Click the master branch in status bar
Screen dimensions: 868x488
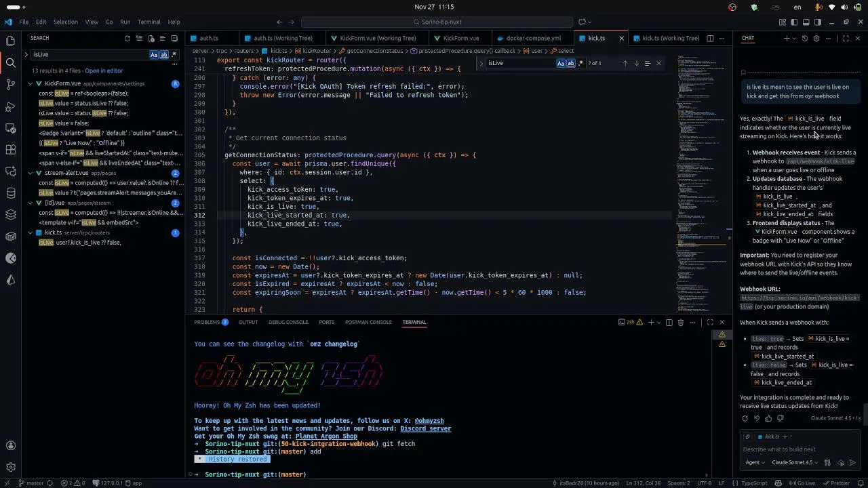(31, 483)
